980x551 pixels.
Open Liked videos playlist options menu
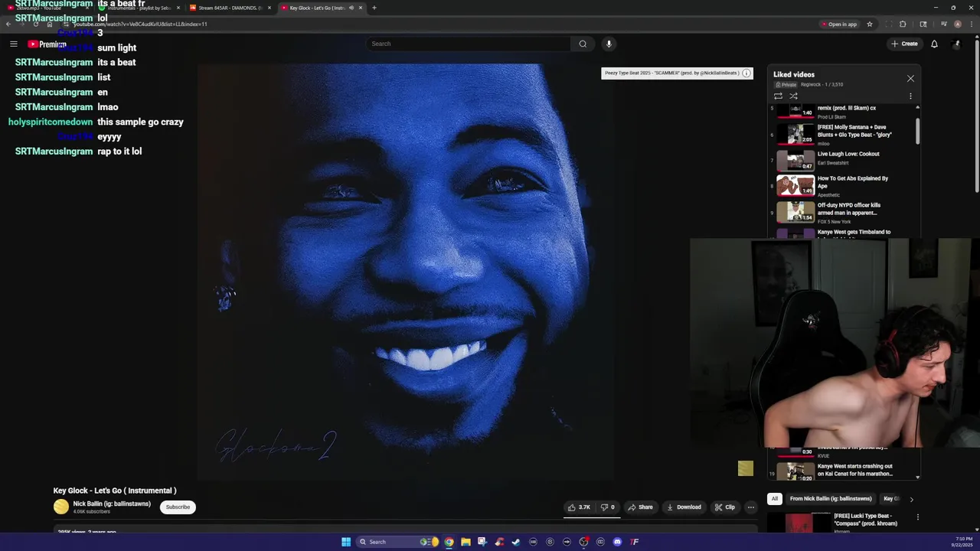click(910, 96)
